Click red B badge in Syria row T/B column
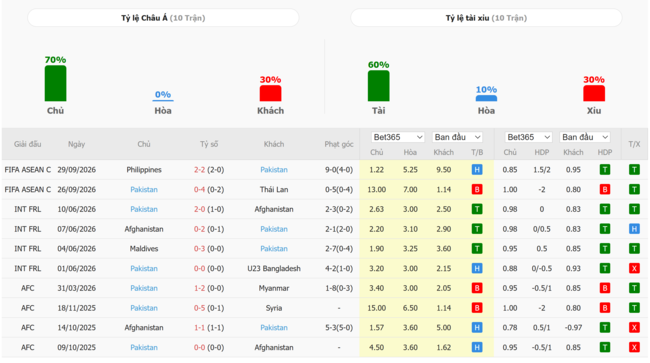The width and height of the screenshot is (650, 363). tap(477, 308)
